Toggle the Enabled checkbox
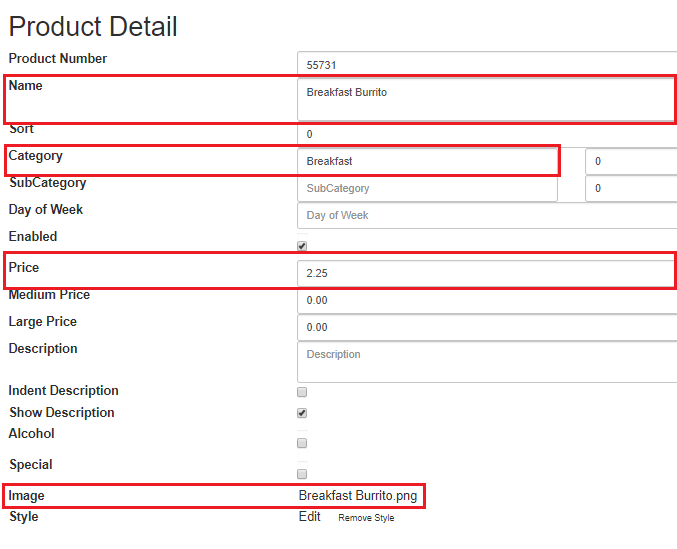 302,246
